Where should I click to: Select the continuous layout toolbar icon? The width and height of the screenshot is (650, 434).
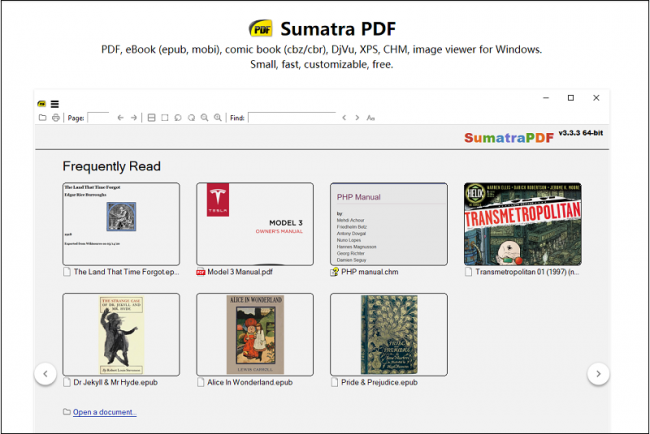152,118
